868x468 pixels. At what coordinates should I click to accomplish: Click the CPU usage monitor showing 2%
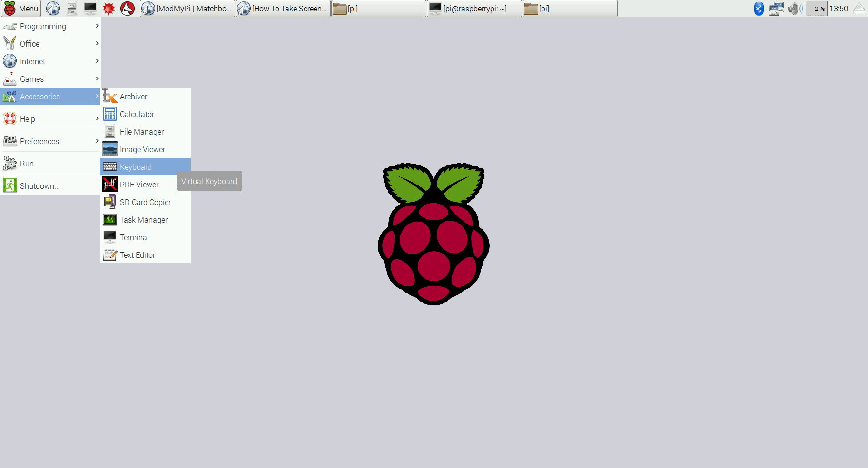pyautogui.click(x=817, y=9)
